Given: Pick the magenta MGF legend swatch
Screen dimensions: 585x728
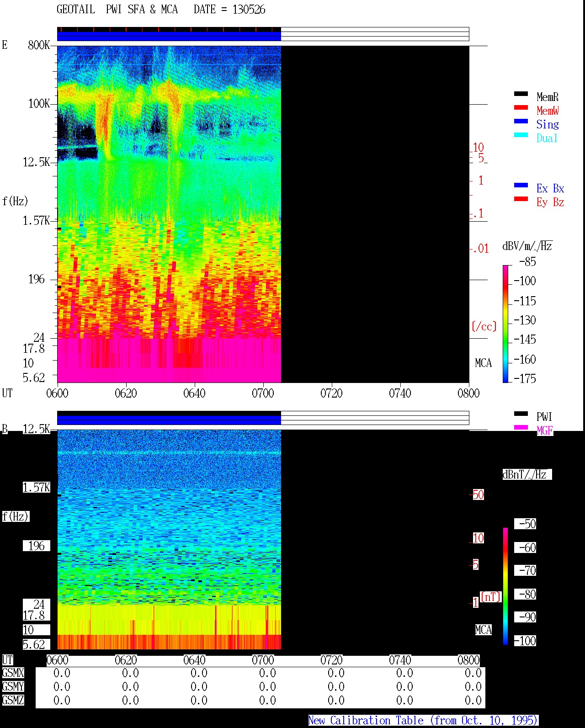Looking at the screenshot, I should [x=521, y=427].
